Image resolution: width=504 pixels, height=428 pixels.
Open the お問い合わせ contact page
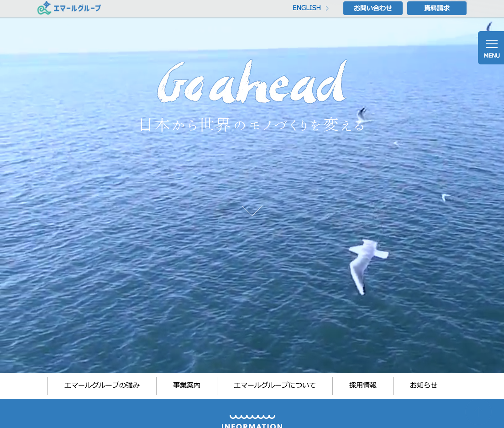[373, 8]
